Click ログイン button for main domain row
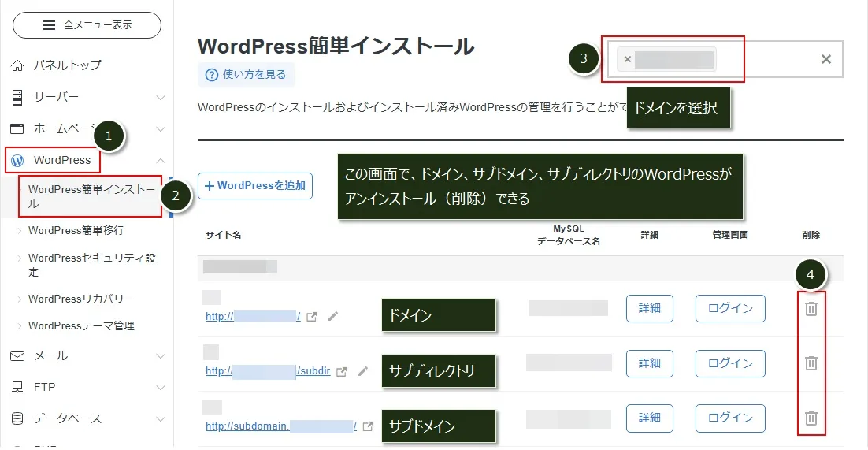Image resolution: width=868 pixels, height=450 pixels. 730,309
